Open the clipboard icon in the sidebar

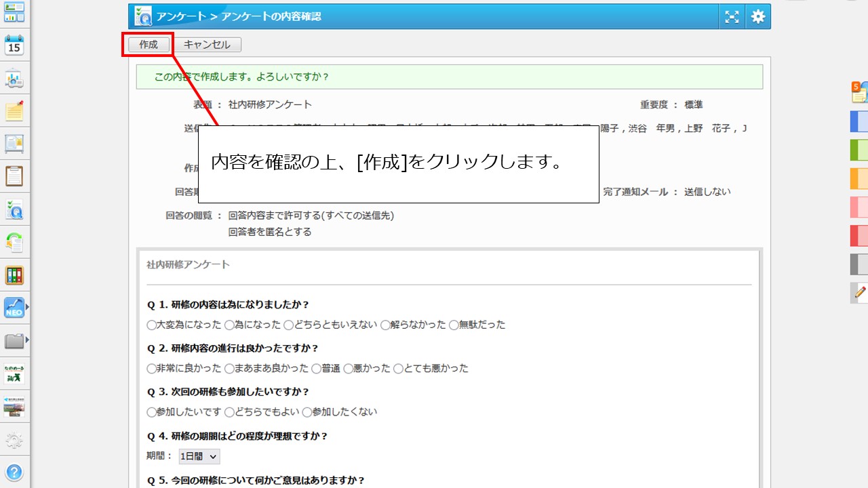(14, 176)
